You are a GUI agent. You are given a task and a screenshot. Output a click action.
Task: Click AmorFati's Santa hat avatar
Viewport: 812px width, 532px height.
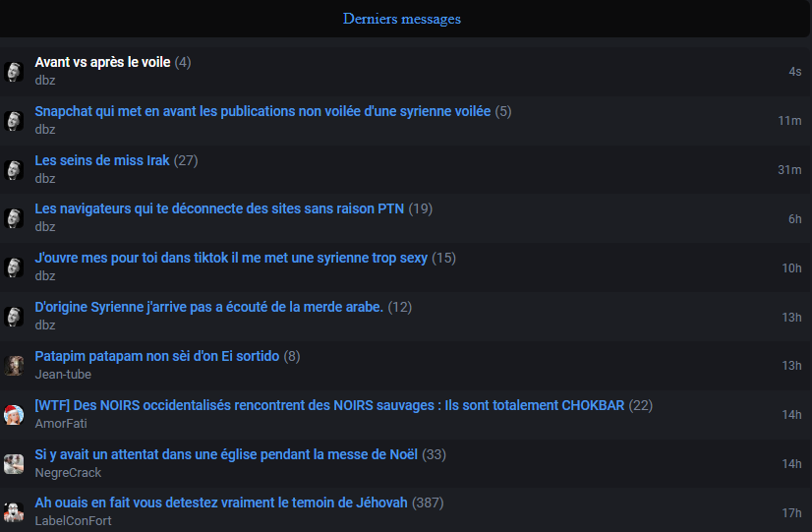point(14,415)
